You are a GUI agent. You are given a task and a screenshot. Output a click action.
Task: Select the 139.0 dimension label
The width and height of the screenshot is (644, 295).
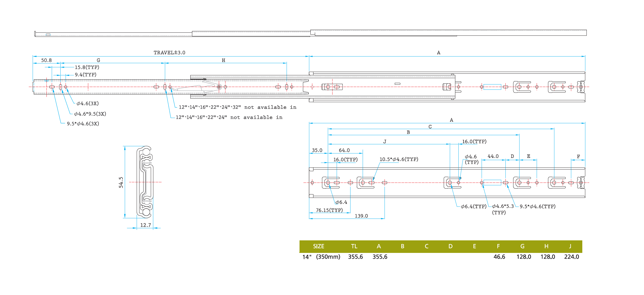point(361,216)
